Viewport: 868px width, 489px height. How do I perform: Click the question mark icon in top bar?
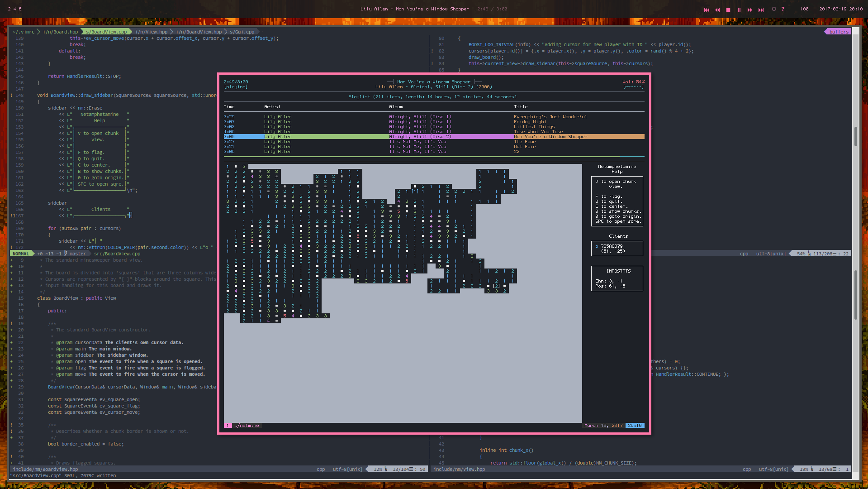(x=783, y=9)
